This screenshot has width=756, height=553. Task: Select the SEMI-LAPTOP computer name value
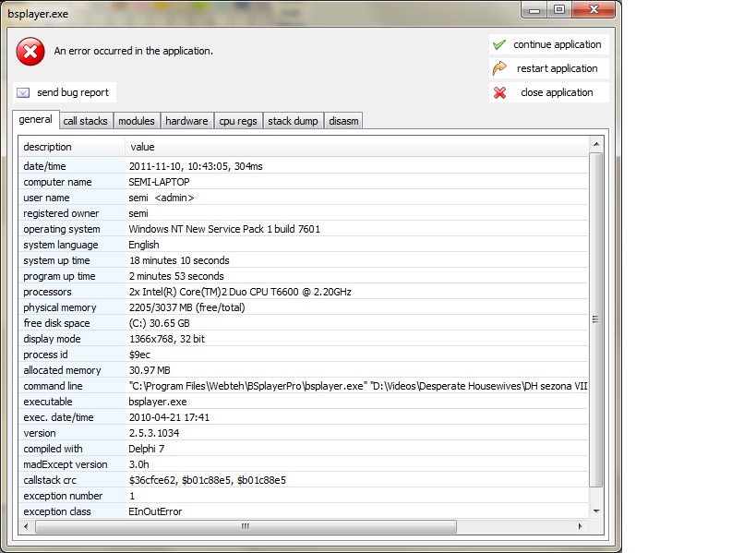(x=159, y=182)
